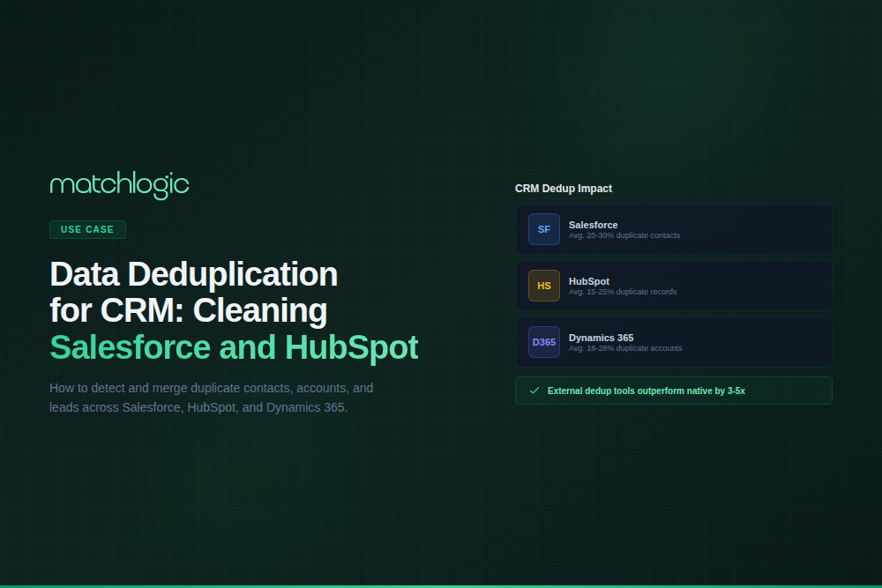Click the matchlogic logo
Screen dimensions: 882x588
coord(119,185)
